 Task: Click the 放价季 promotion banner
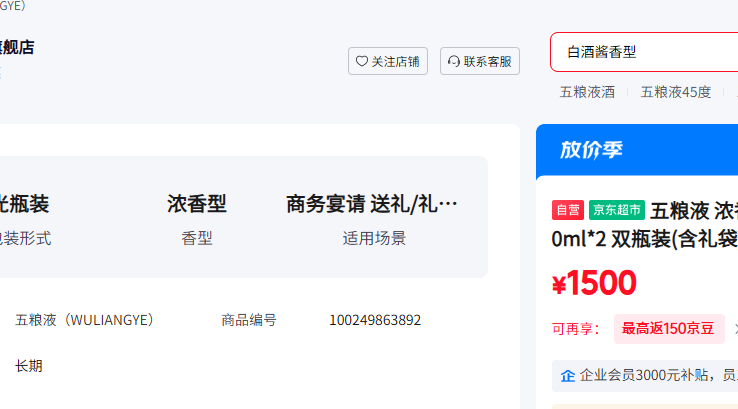click(x=637, y=150)
